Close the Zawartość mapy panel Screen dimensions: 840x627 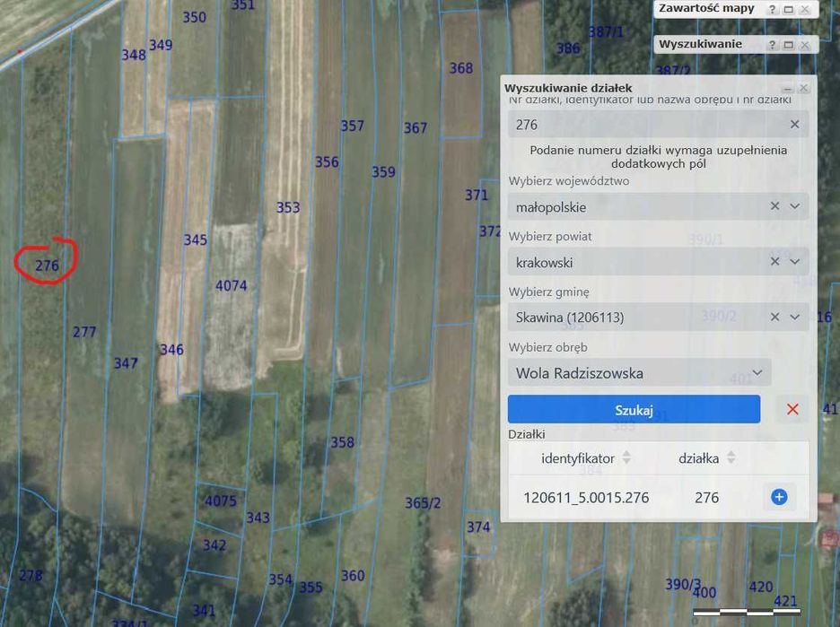point(804,9)
